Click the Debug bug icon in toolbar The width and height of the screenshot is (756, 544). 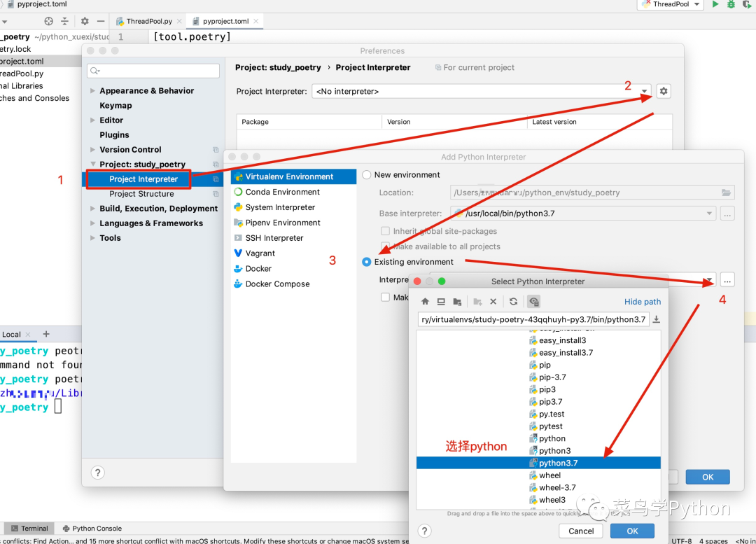731,4
